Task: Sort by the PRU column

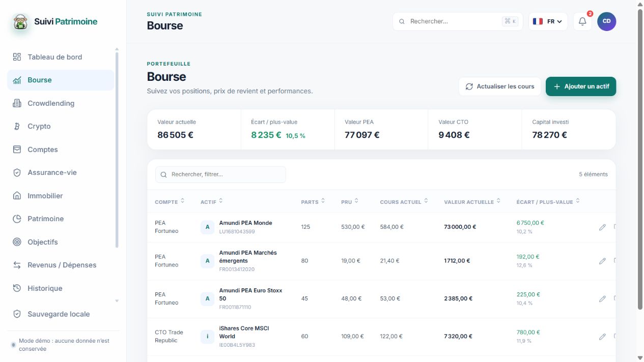Action: click(x=350, y=202)
